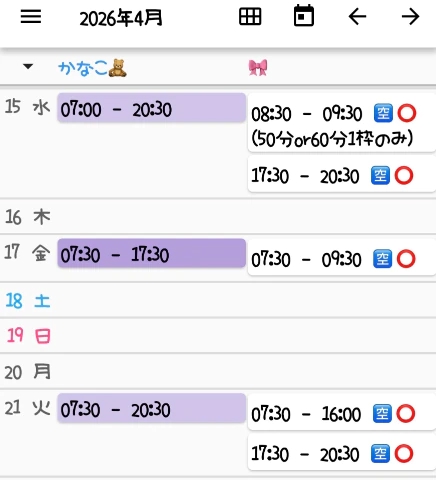Select the 07:30 - 09:30 available slot
The height and width of the screenshot is (480, 436).
tap(342, 259)
